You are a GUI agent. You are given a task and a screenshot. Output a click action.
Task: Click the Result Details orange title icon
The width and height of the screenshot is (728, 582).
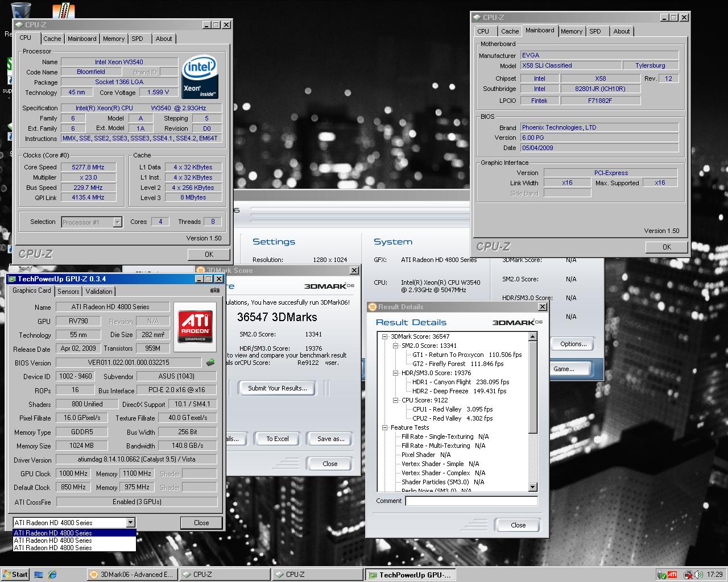(x=373, y=307)
